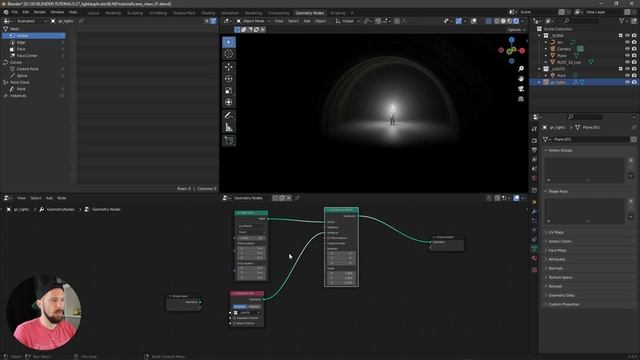
Task: Click GeometryNodes breadcrumb in node editor
Action: pyautogui.click(x=60, y=209)
